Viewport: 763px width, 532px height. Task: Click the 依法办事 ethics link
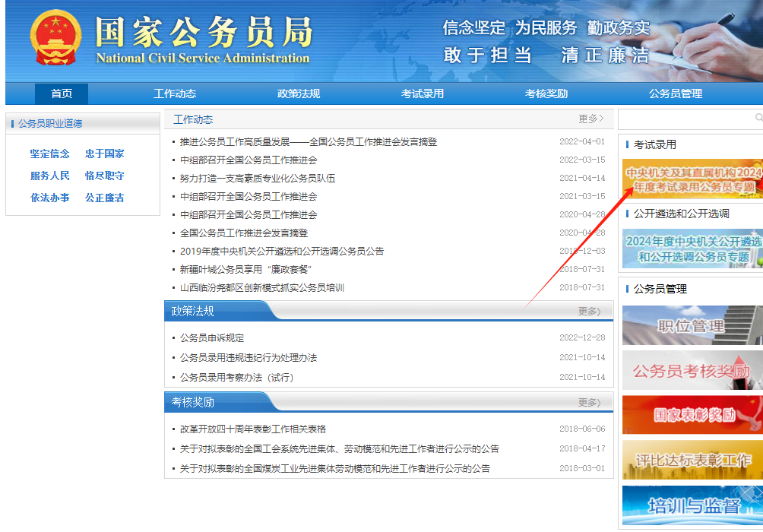pos(49,198)
